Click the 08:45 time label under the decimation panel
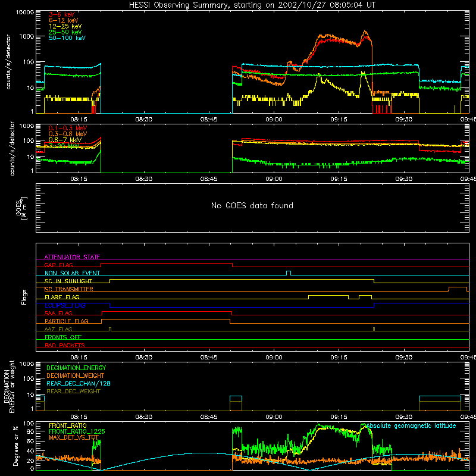This screenshot has width=476, height=476. [x=209, y=417]
